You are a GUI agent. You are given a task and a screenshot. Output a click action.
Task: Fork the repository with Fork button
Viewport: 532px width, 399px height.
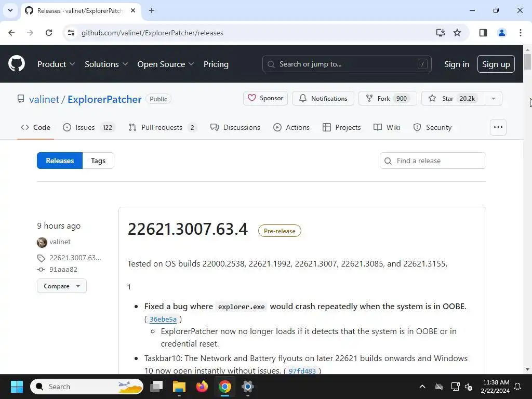[388, 98]
